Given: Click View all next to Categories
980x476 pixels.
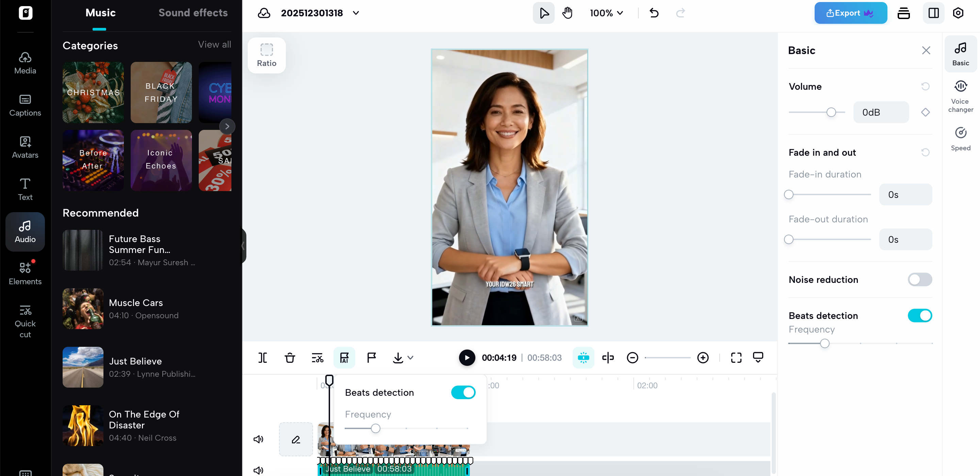Looking at the screenshot, I should point(214,45).
